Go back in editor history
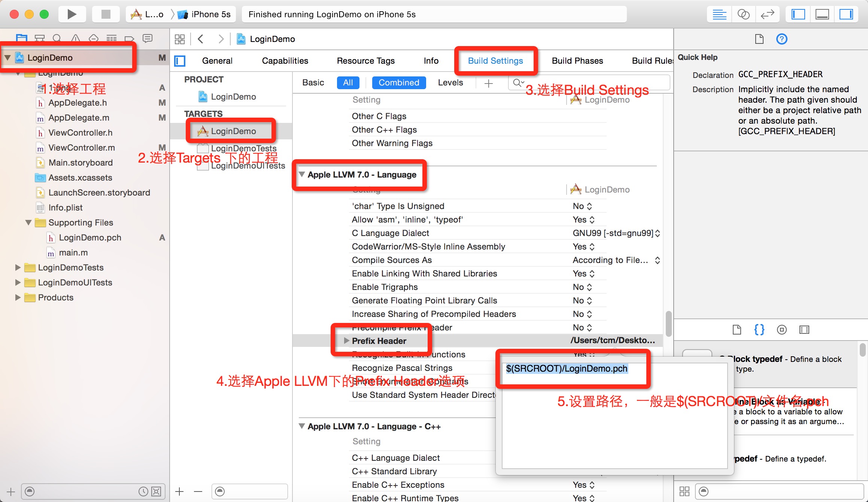This screenshot has height=502, width=868. point(201,39)
